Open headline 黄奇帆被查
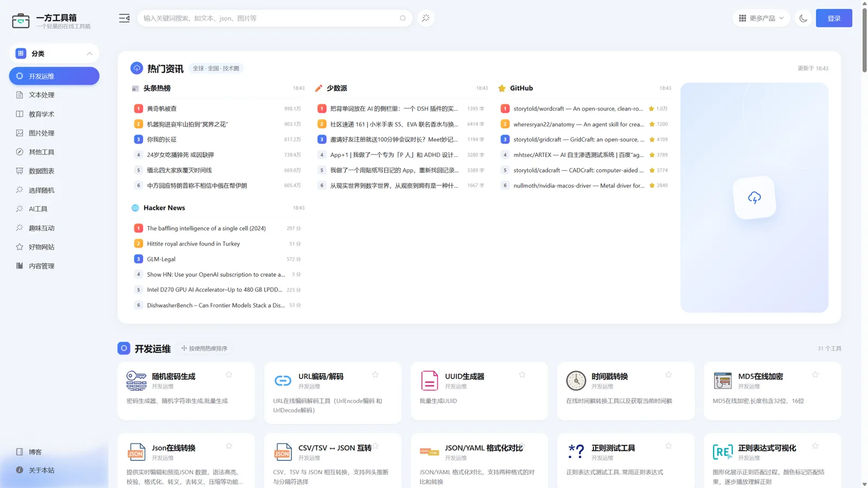Screen dimensions: 868x488 [x=162, y=108]
